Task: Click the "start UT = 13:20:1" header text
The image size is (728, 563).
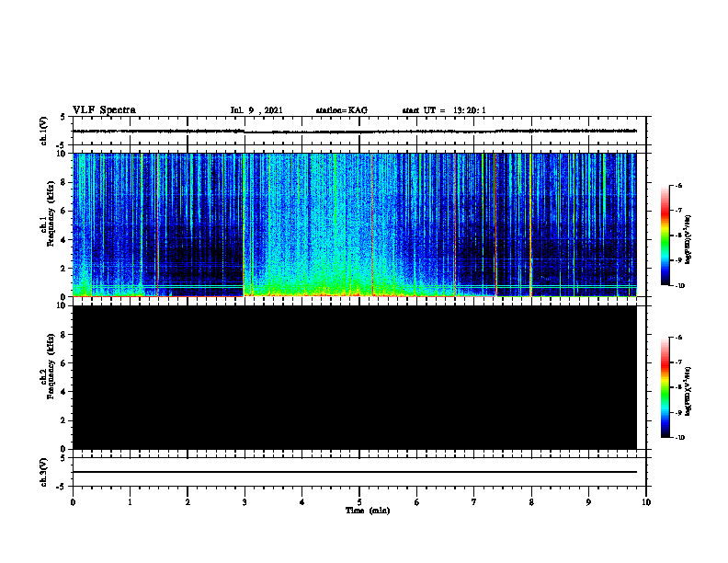Action: (x=444, y=110)
